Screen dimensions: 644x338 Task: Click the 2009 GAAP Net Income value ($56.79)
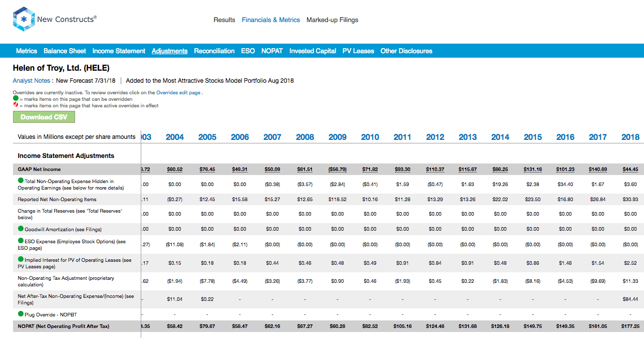pyautogui.click(x=338, y=170)
